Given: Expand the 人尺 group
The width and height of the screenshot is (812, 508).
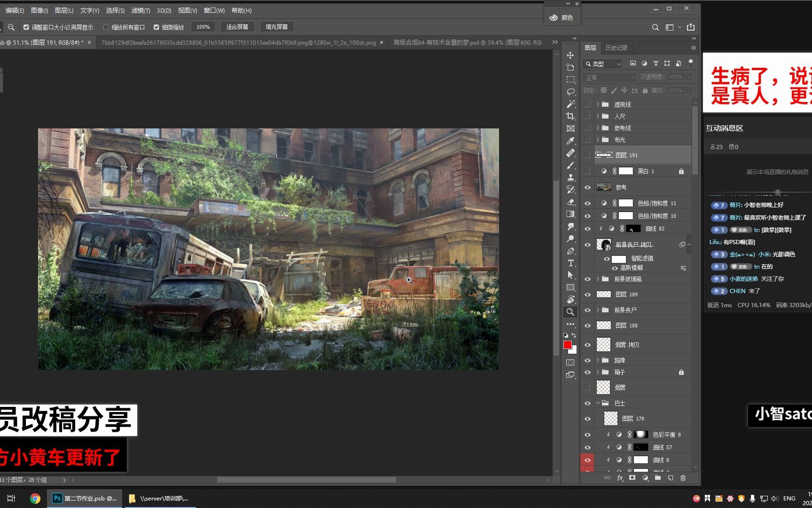Looking at the screenshot, I should tap(598, 116).
